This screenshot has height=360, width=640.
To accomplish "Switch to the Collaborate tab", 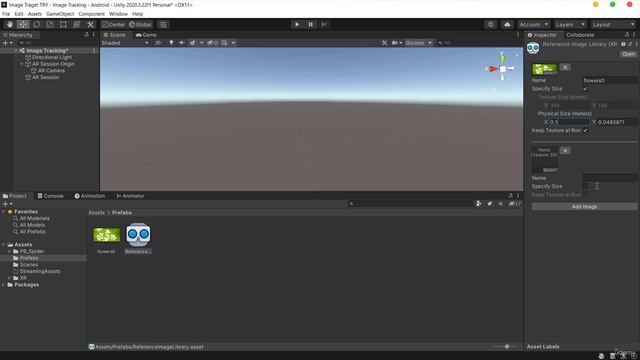I will tap(580, 35).
